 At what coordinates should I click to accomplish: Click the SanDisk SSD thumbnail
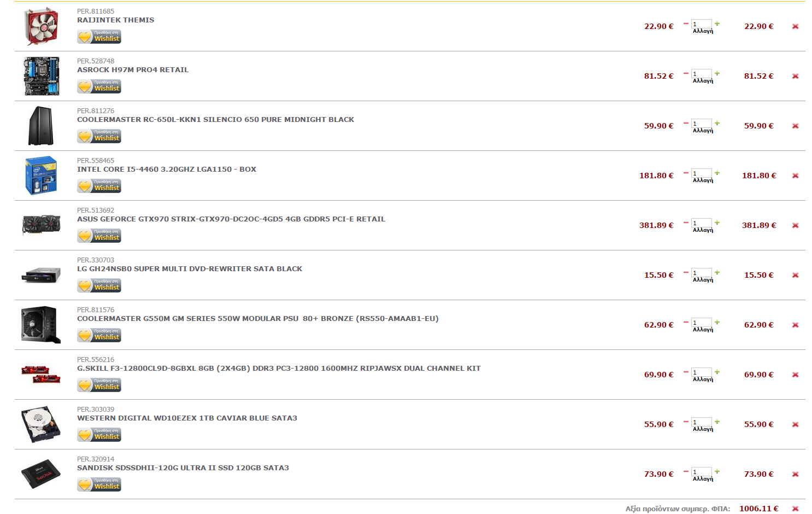[41, 474]
